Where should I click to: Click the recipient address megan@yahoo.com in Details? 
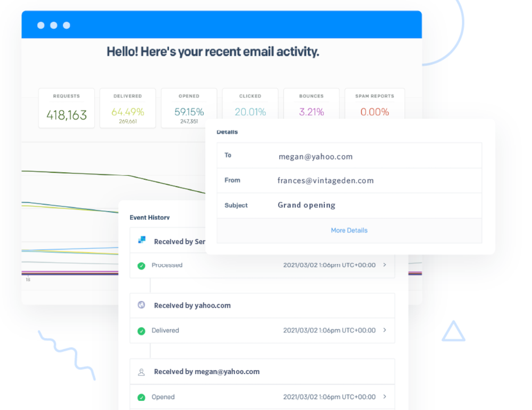[315, 157]
